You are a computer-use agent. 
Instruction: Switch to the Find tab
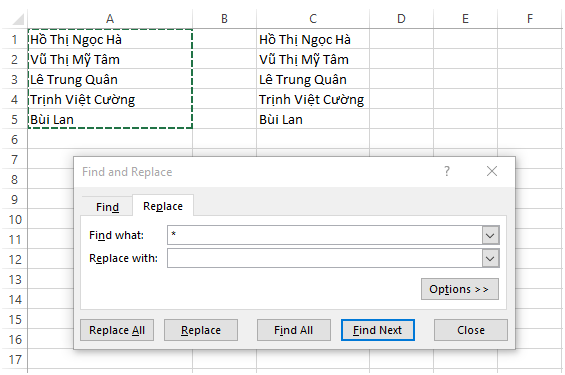pyautogui.click(x=107, y=207)
